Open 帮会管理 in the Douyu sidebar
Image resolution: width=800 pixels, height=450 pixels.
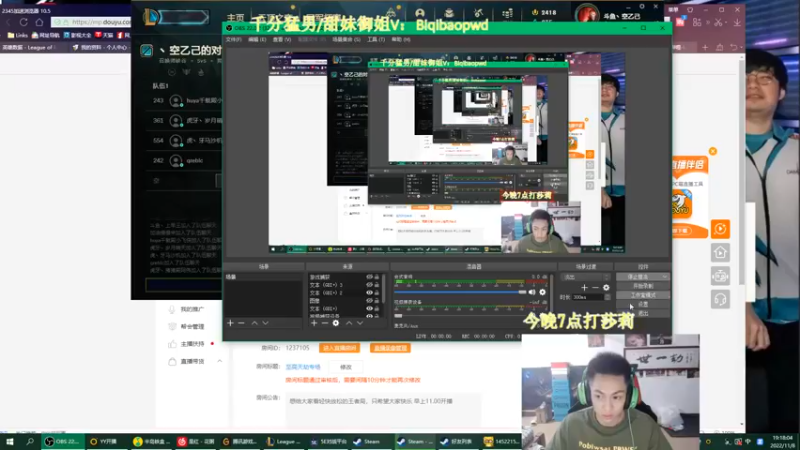192,327
